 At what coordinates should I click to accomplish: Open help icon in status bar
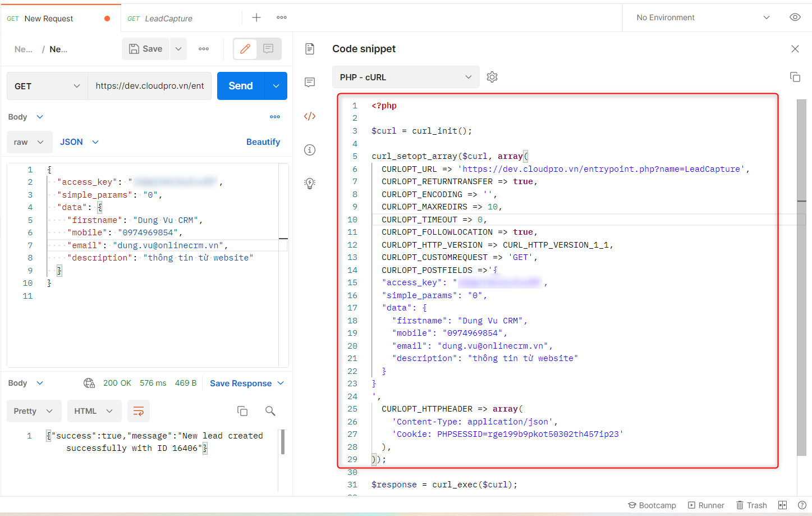click(802, 505)
